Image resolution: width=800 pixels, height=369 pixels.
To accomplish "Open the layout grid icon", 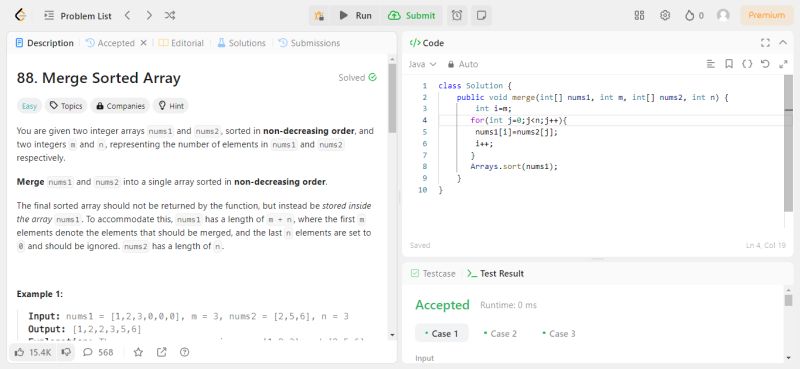I will coord(639,15).
